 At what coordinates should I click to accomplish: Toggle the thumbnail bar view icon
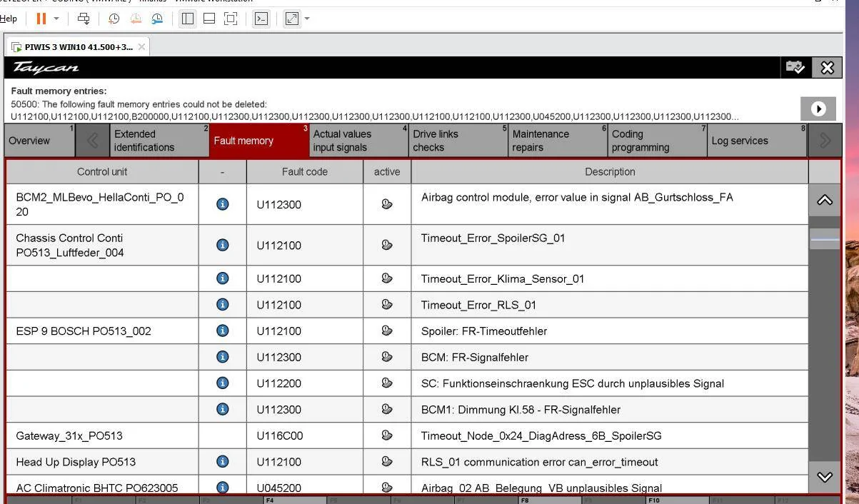coord(209,19)
